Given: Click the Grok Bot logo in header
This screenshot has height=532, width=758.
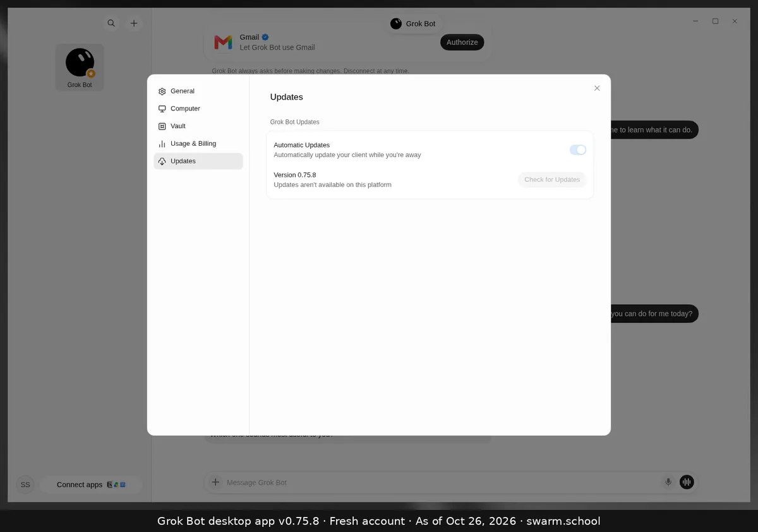Looking at the screenshot, I should 396,23.
